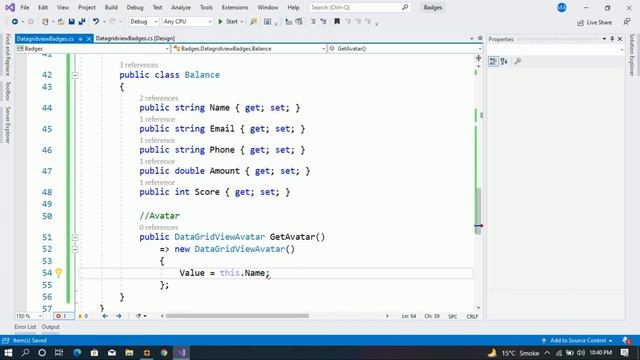Open the Output tab
Screen dimensions: 640x360
click(x=51, y=327)
